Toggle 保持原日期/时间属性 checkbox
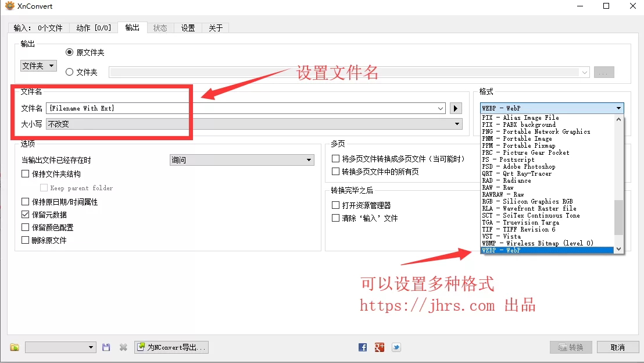The image size is (644, 363). pos(26,202)
